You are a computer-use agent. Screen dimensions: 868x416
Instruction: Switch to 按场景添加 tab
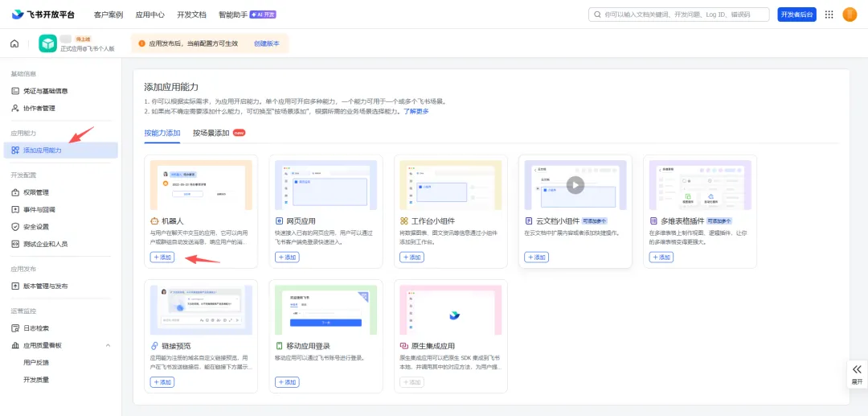pyautogui.click(x=211, y=133)
